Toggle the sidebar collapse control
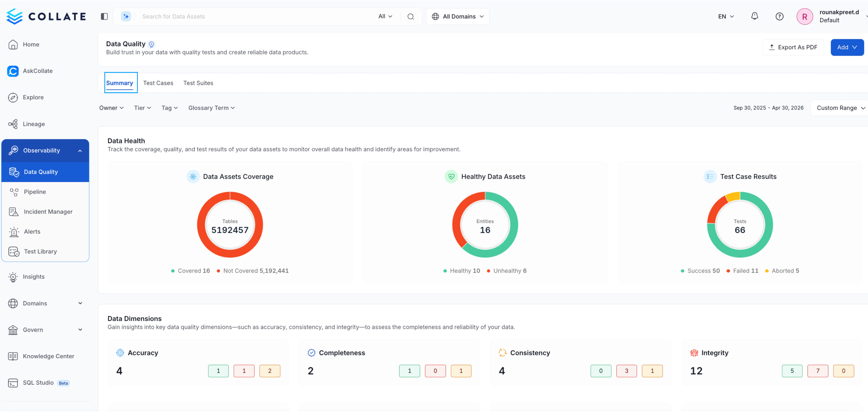The height and width of the screenshot is (412, 868). 104,16
